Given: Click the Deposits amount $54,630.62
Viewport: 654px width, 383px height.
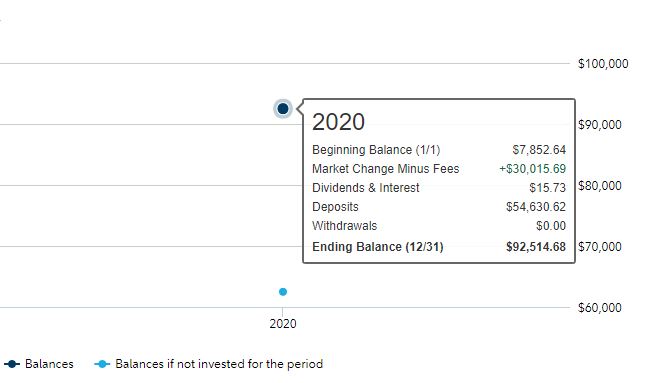Looking at the screenshot, I should 536,207.
